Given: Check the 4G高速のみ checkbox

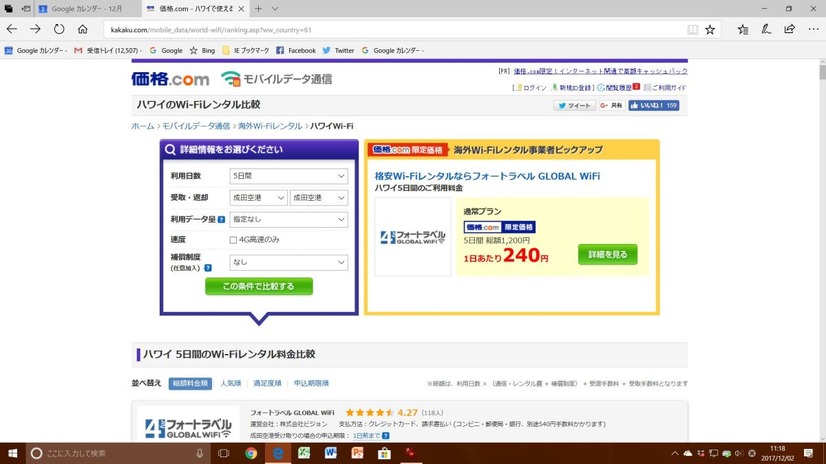Looking at the screenshot, I should click(233, 240).
